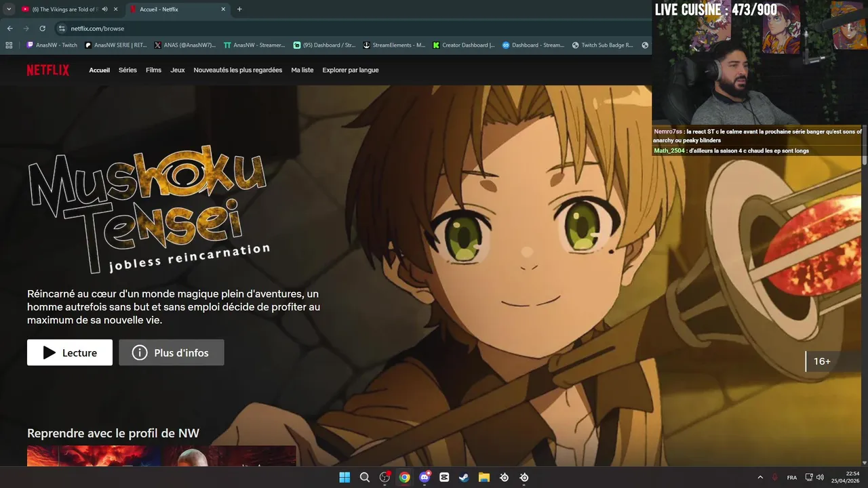This screenshot has width=868, height=488.
Task: Open the first Reprendre thumbnail with red artwork
Action: (94, 456)
